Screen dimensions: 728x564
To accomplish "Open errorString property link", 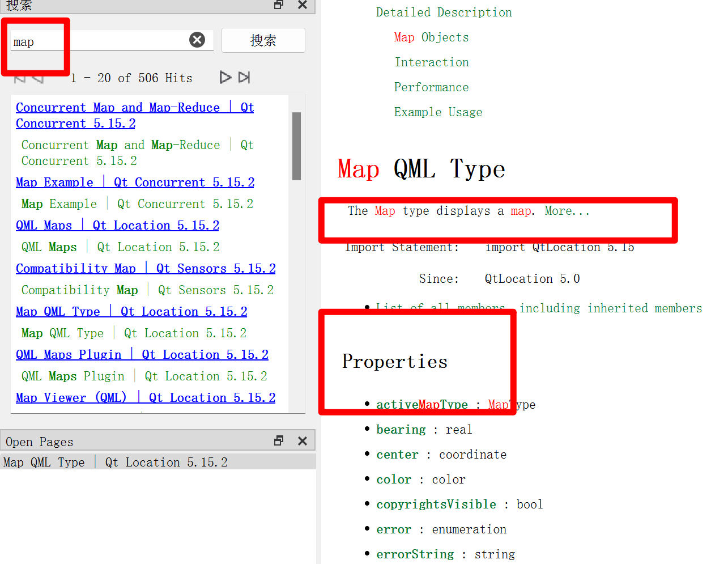I will coord(415,554).
